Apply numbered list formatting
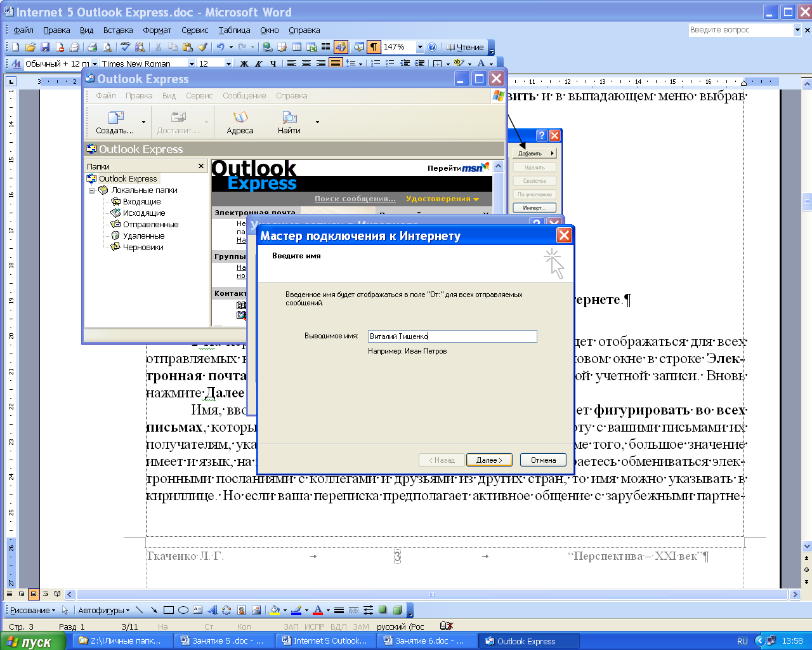 coord(376,63)
